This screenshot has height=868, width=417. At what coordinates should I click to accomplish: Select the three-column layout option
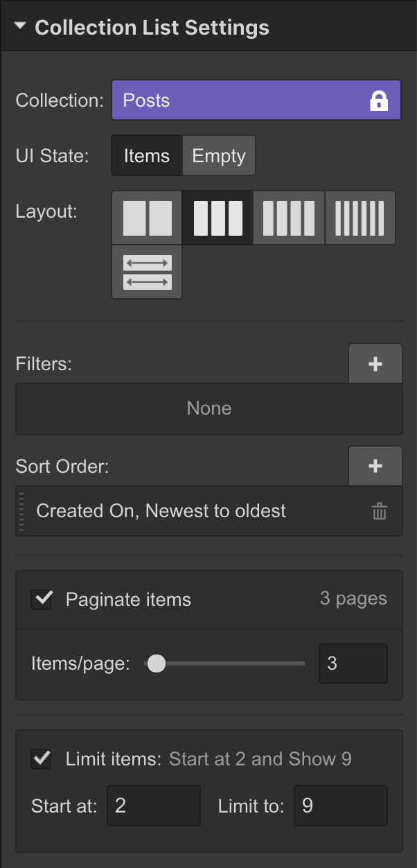218,217
